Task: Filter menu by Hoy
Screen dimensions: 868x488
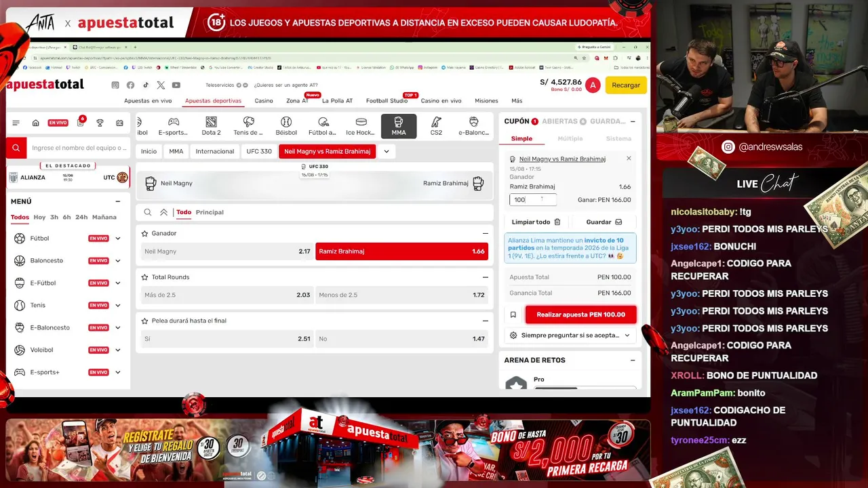Action: coord(39,218)
